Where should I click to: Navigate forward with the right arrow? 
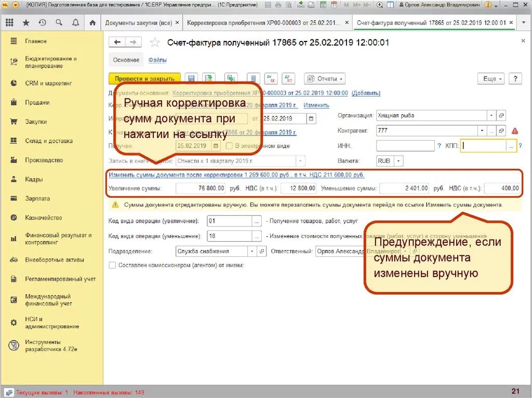pos(134,42)
